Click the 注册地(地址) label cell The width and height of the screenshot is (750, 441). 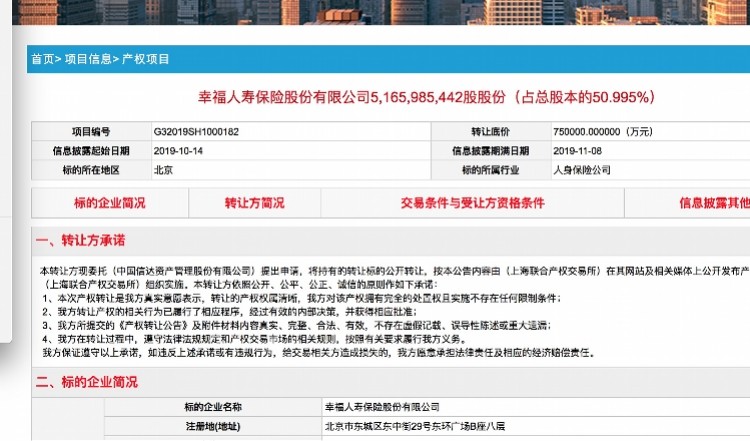point(213,426)
